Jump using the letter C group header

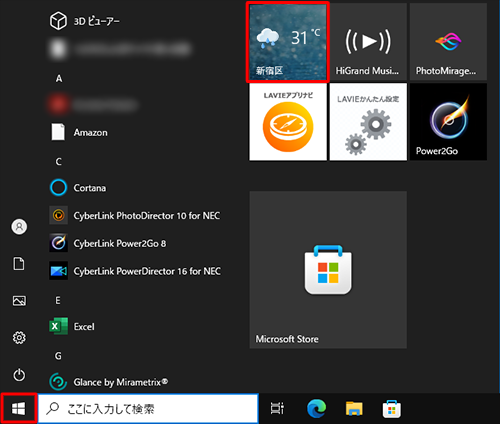pyautogui.click(x=58, y=162)
